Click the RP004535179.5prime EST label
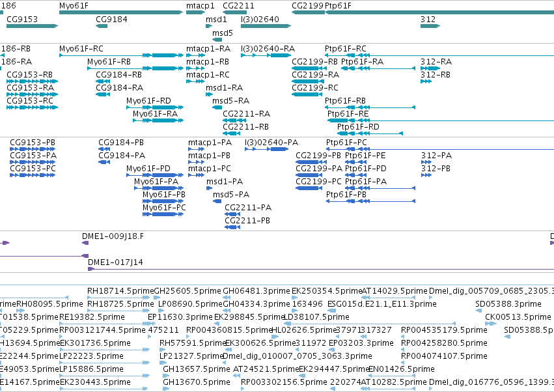Image resolution: width=554 pixels, height=392 pixels. pos(444,330)
